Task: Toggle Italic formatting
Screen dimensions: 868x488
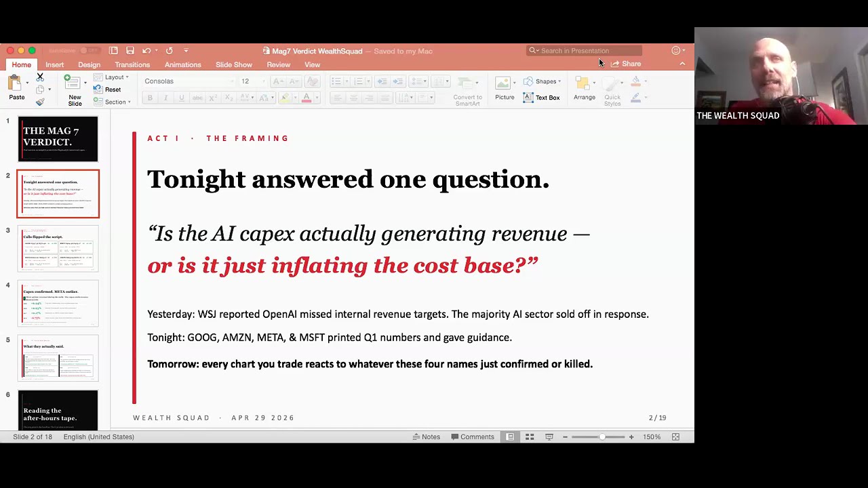Action: point(165,98)
